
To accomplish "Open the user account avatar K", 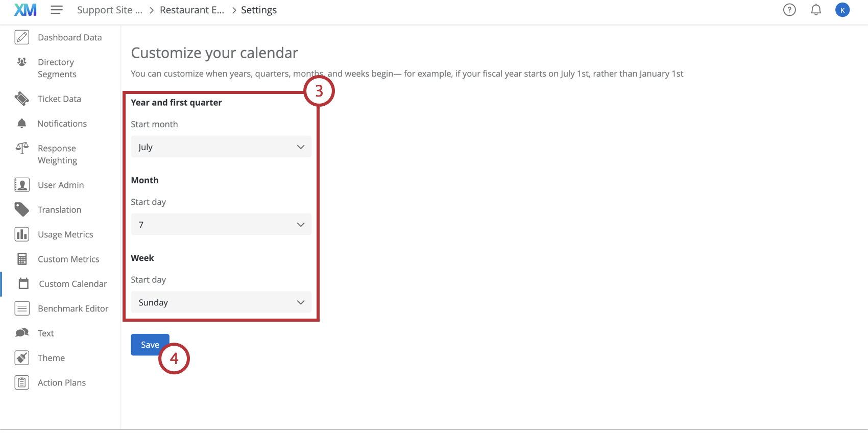I will tap(842, 10).
